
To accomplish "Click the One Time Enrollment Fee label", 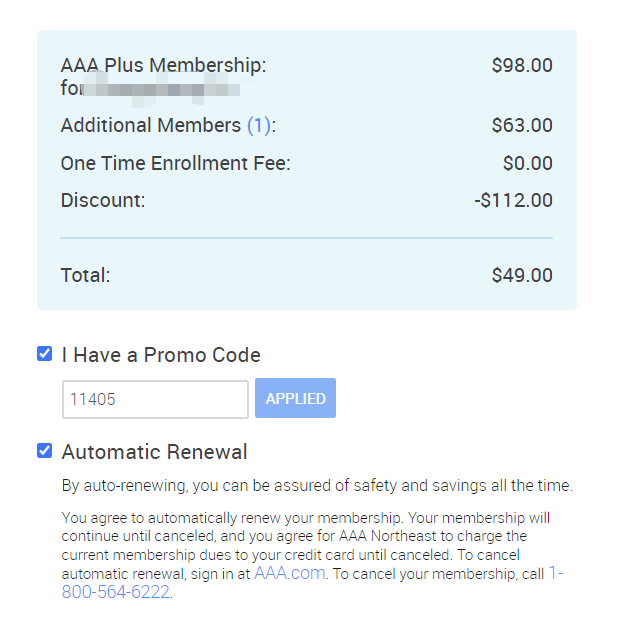I will pyautogui.click(x=175, y=163).
